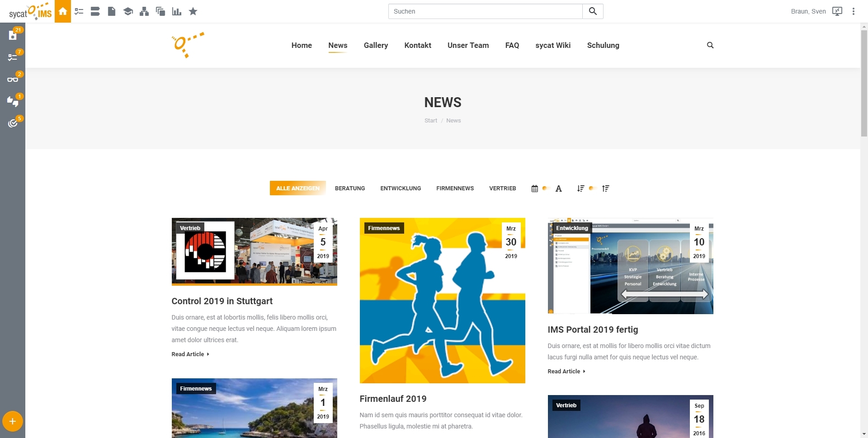
Task: Open the Control 2019 in Stuttgart headline
Action: 222,301
